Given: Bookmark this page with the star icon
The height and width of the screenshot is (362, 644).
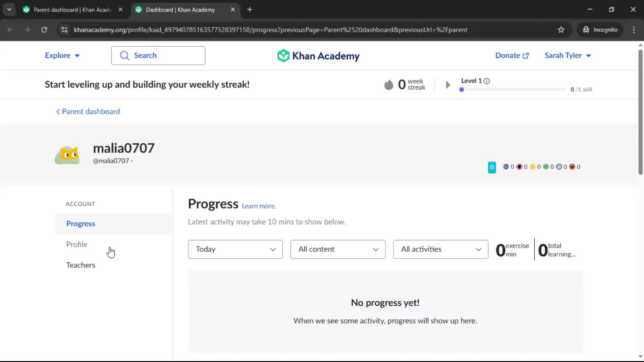Looking at the screenshot, I should (x=561, y=30).
